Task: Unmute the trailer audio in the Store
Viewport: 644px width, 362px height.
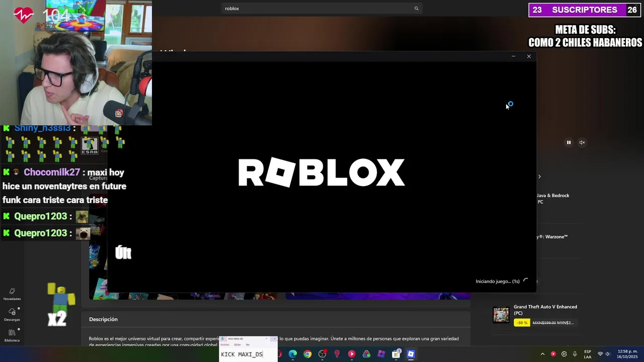Action: pos(582,142)
